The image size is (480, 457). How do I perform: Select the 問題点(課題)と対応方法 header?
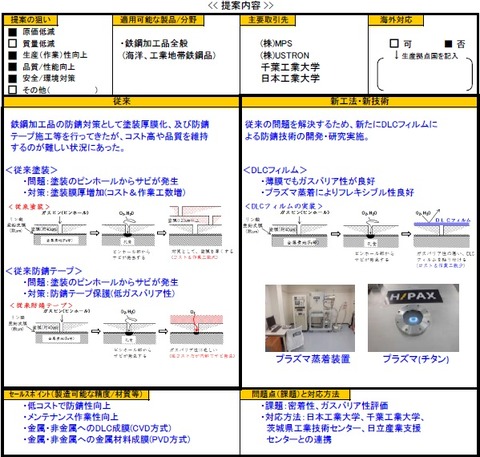tap(295, 395)
